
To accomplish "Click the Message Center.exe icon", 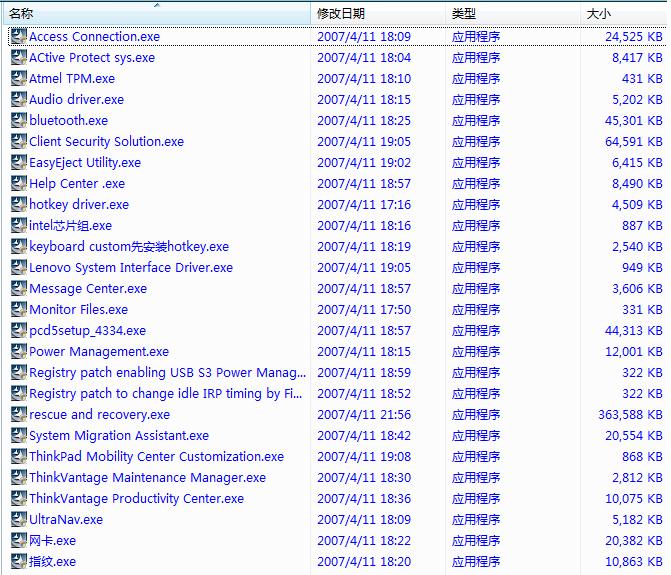I will [18, 288].
